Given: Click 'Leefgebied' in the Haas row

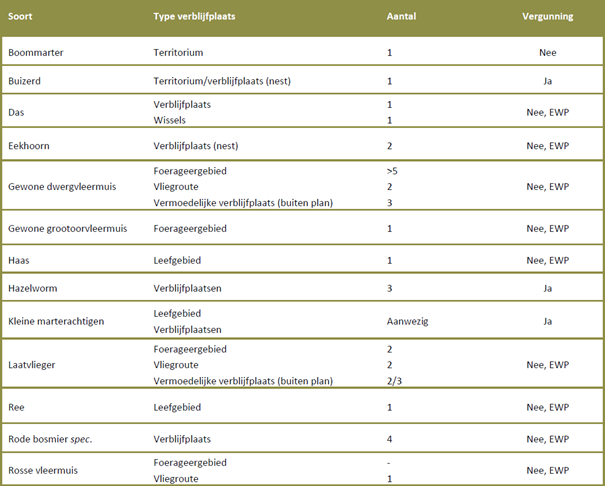Looking at the screenshot, I should tap(177, 260).
